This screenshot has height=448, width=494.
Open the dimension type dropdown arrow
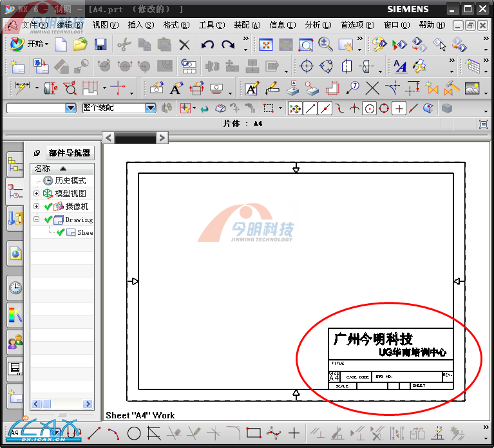tap(37, 88)
